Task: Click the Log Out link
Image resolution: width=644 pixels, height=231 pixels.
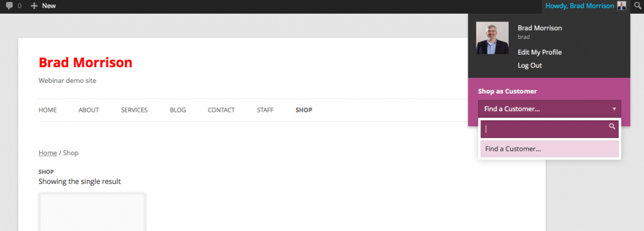Action: pyautogui.click(x=530, y=65)
